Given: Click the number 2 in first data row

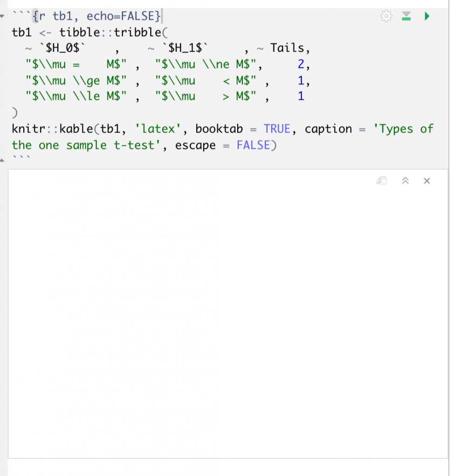Looking at the screenshot, I should click(301, 65).
